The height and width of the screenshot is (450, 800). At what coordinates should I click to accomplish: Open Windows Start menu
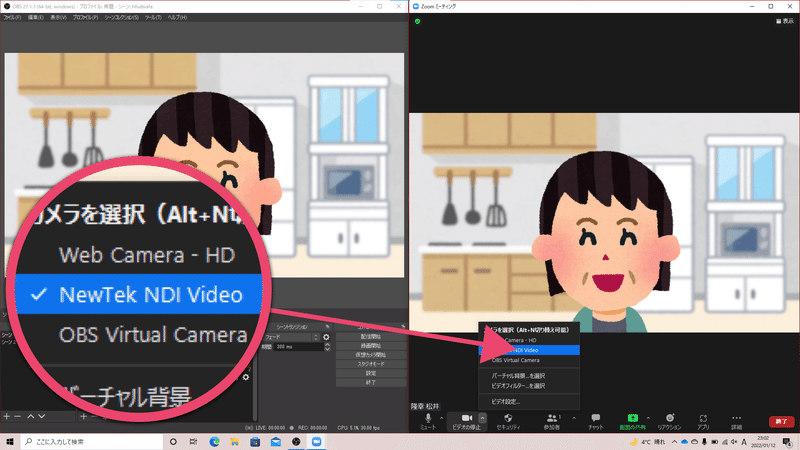tap(10, 442)
